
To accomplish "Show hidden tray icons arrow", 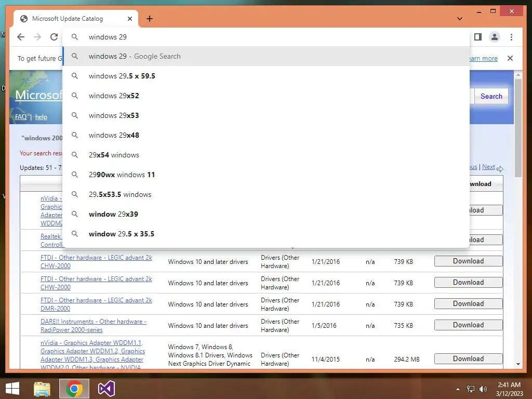I will [458, 389].
